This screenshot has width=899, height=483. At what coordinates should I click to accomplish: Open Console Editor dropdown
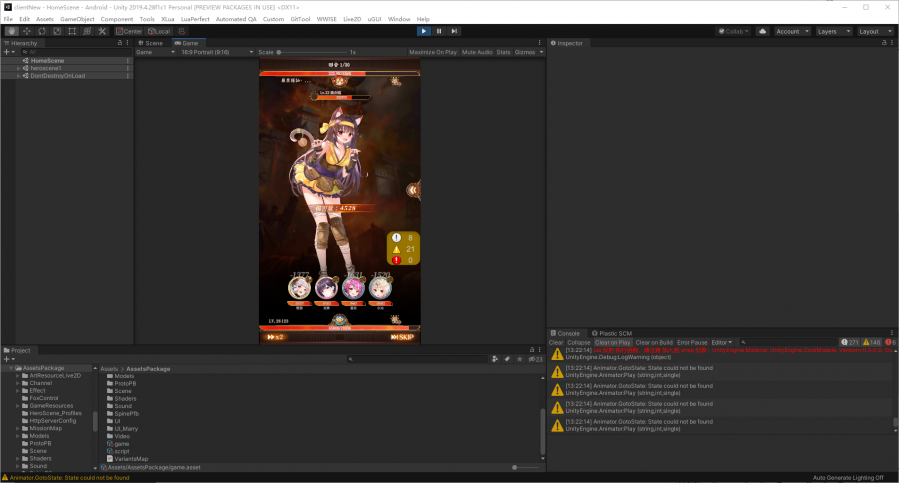(x=722, y=342)
